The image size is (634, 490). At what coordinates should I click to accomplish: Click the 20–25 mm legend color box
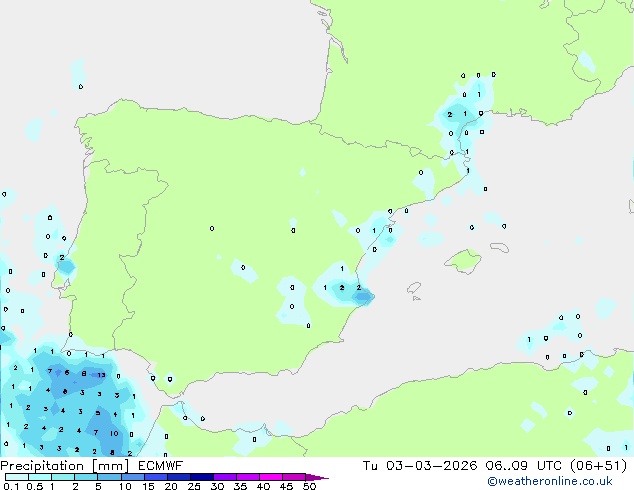(179, 477)
